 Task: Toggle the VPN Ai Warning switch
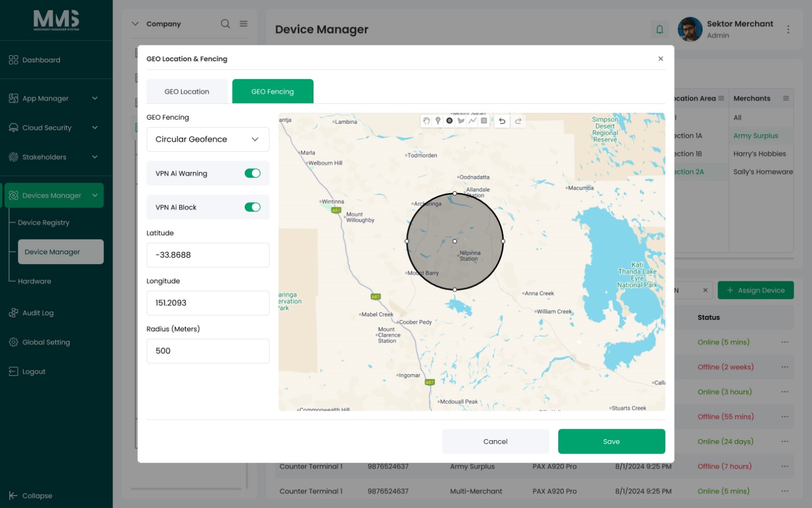253,173
